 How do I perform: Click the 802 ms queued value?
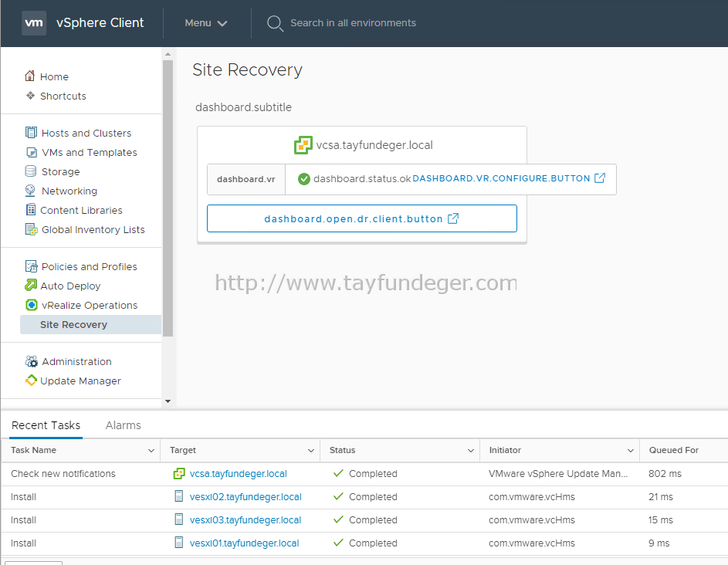tap(665, 474)
